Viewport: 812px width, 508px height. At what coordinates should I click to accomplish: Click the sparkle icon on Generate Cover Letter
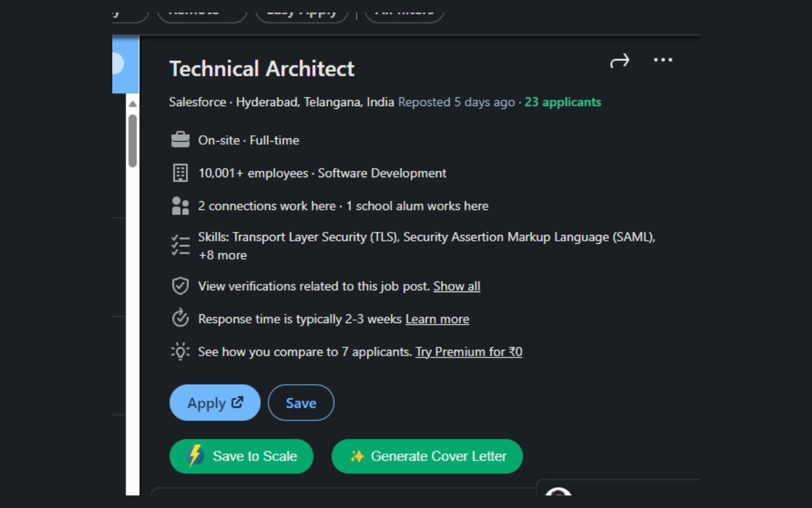click(x=357, y=457)
